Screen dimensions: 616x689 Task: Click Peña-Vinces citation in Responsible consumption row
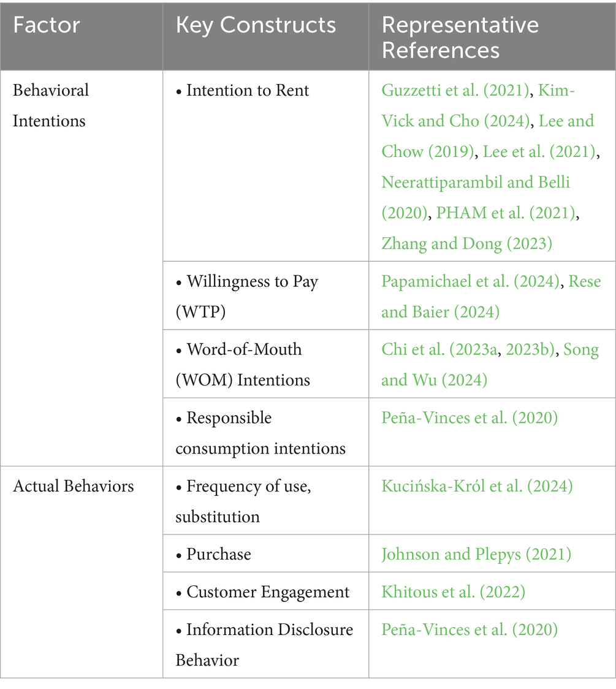(469, 419)
